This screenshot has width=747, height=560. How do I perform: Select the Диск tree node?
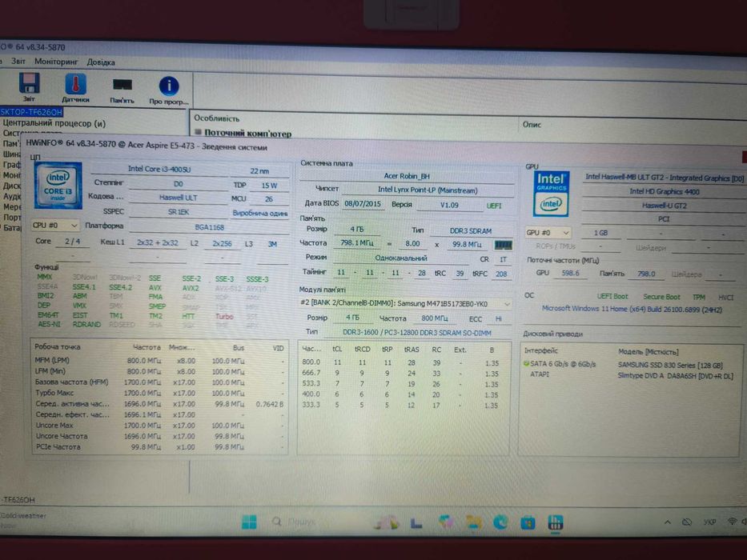click(x=12, y=186)
